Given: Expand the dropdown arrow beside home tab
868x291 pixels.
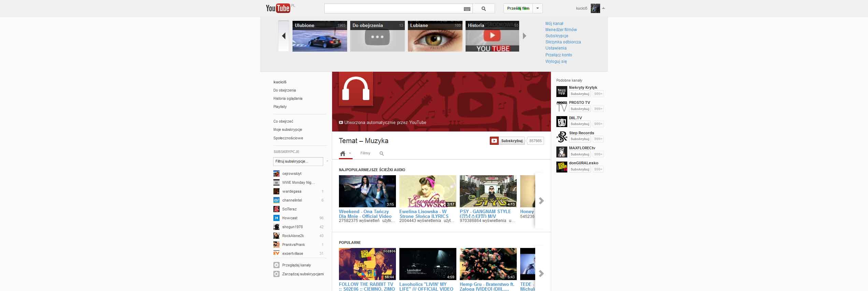Looking at the screenshot, I should point(350,153).
